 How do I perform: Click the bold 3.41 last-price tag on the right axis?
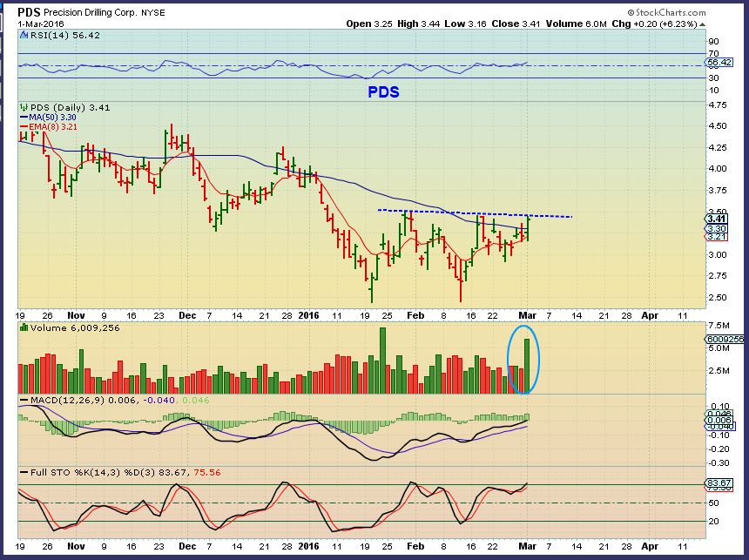[717, 219]
